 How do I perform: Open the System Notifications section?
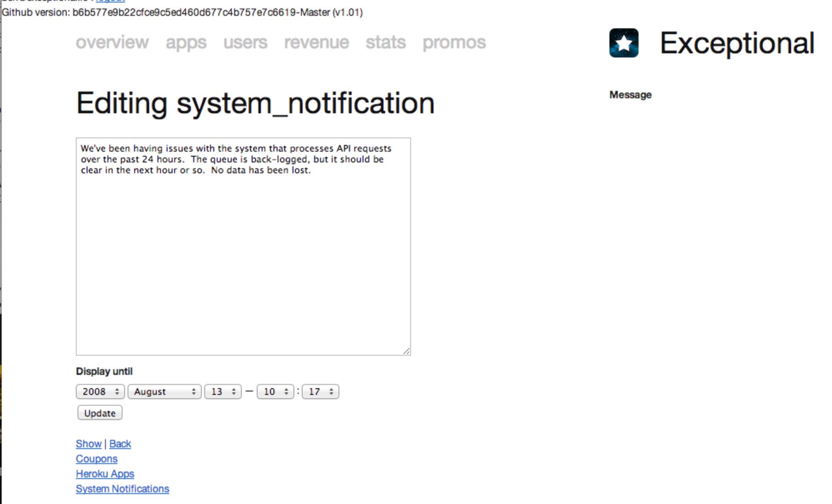123,489
